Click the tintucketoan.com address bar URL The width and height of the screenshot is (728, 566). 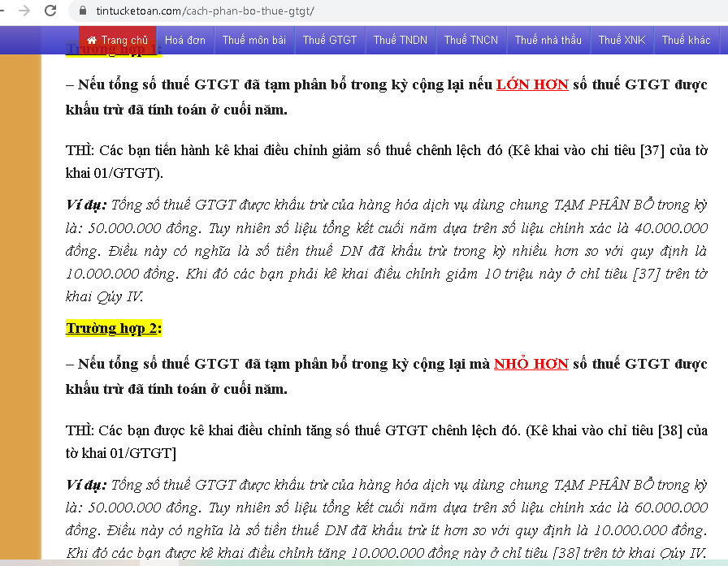(x=205, y=11)
